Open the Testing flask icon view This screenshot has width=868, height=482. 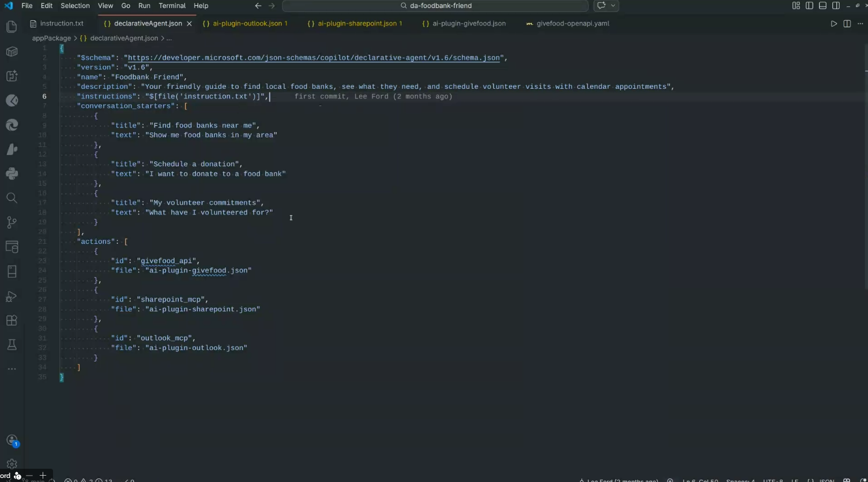[x=12, y=345]
